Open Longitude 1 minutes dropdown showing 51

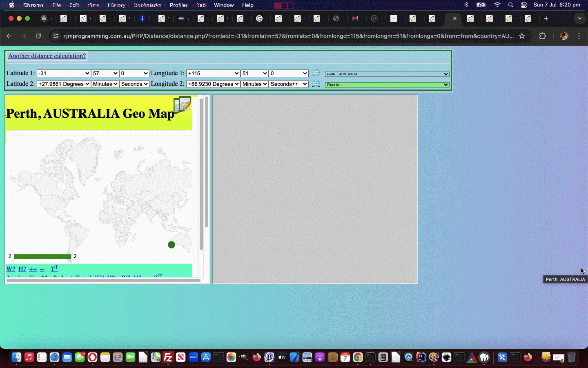coord(254,73)
